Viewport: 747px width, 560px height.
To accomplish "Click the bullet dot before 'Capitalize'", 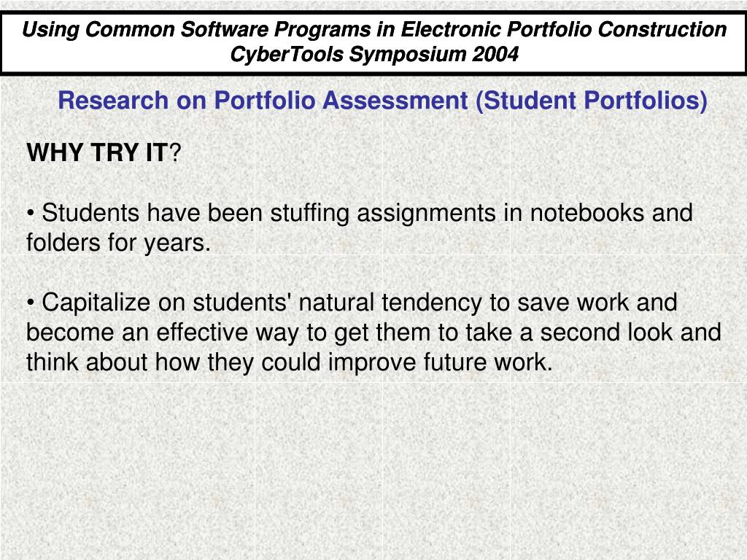I will click(x=31, y=303).
